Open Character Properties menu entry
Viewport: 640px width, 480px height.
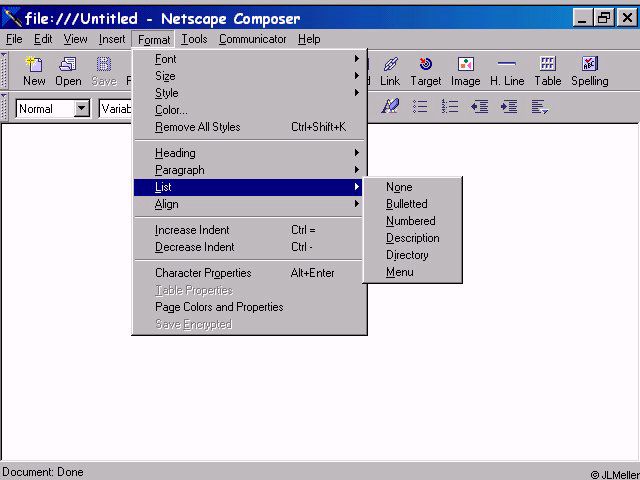250,273
